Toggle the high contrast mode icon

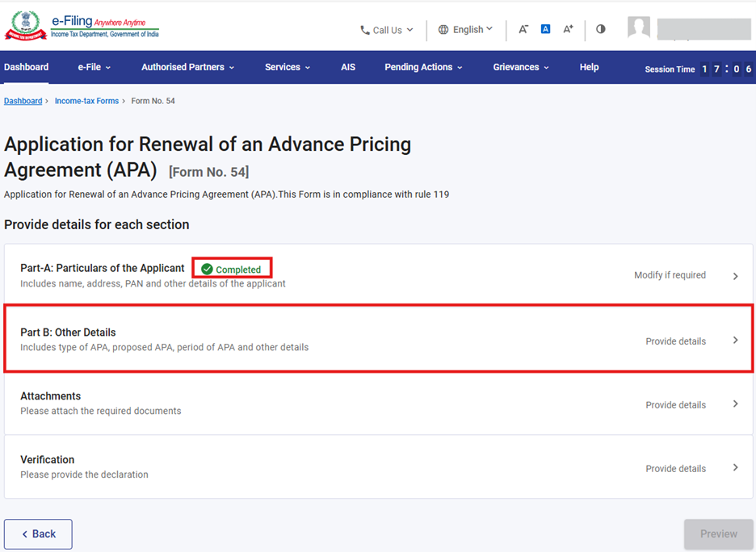(600, 29)
